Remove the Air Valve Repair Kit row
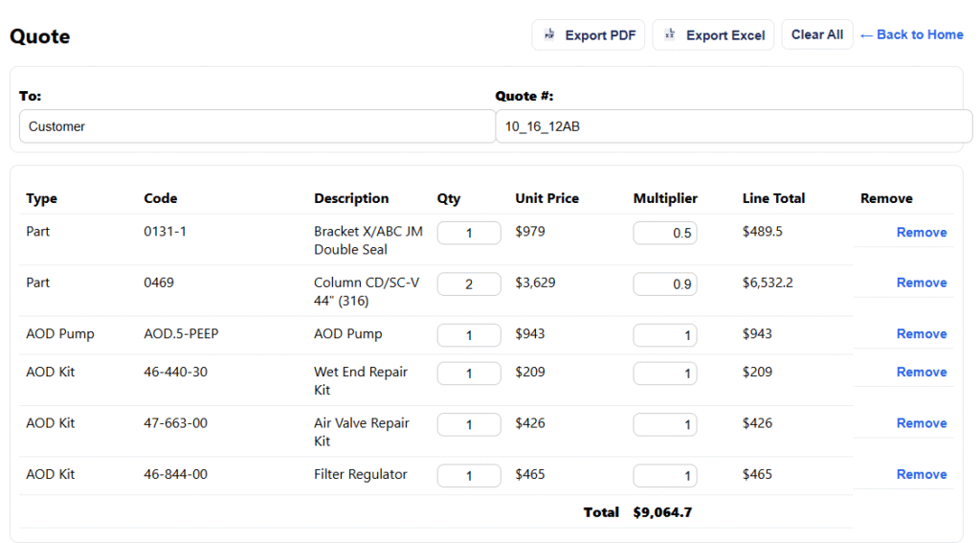980x543 pixels. pyautogui.click(x=921, y=423)
